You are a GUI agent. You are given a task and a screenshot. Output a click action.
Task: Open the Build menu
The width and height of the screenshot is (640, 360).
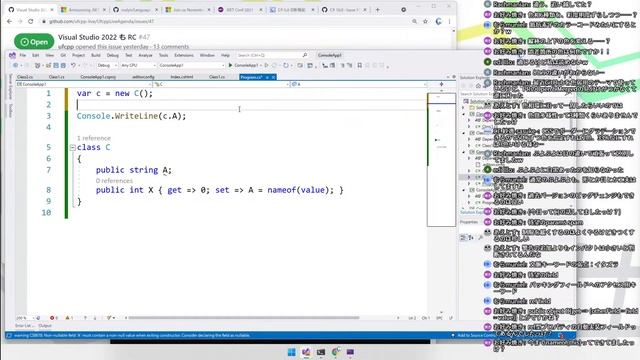(96, 55)
